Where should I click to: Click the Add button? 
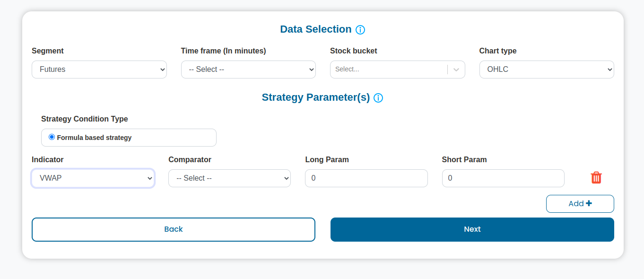(x=580, y=204)
